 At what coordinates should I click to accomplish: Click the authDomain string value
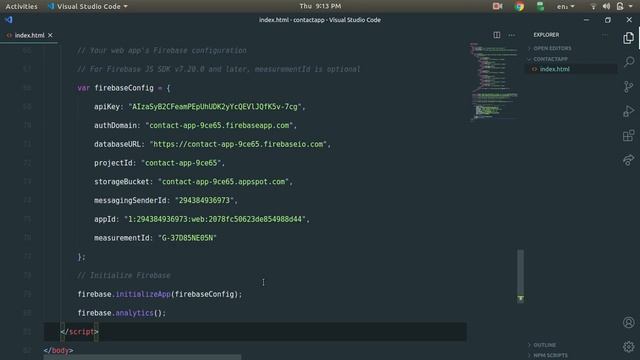(219, 125)
